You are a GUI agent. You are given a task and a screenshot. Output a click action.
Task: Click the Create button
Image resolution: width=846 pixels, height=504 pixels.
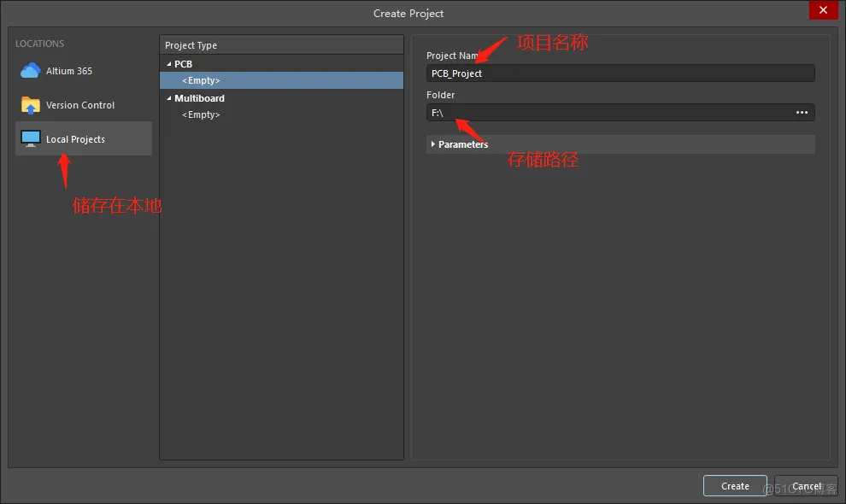(735, 486)
